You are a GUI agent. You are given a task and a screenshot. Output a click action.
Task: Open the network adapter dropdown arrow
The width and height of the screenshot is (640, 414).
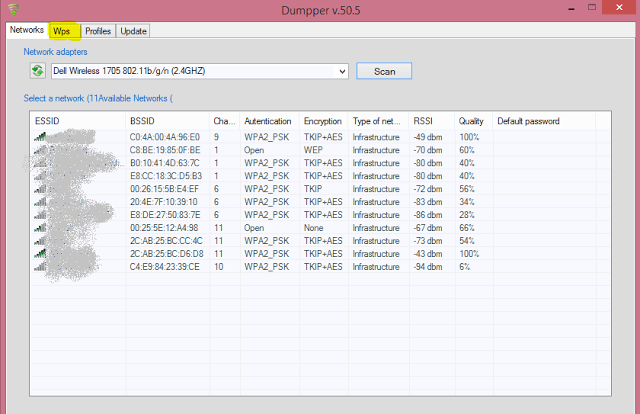(342, 71)
